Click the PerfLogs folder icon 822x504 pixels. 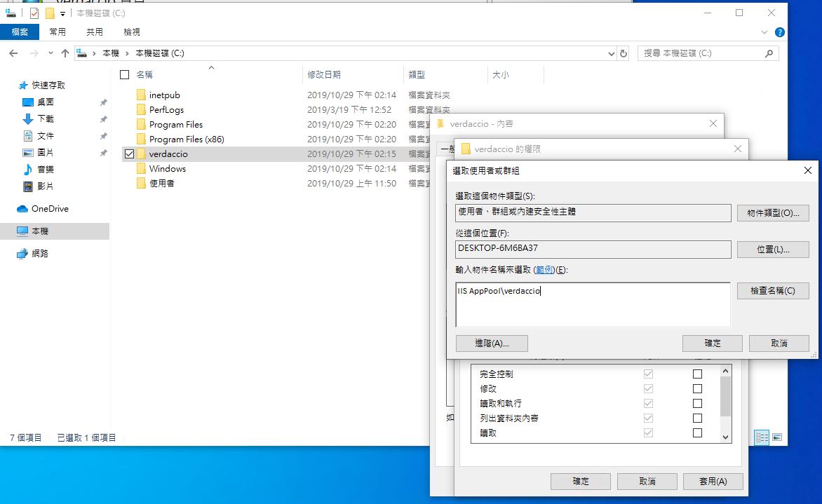(x=141, y=109)
